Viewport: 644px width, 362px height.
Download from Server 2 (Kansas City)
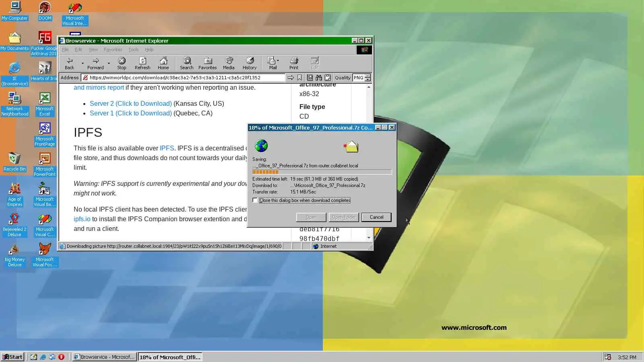(x=131, y=103)
